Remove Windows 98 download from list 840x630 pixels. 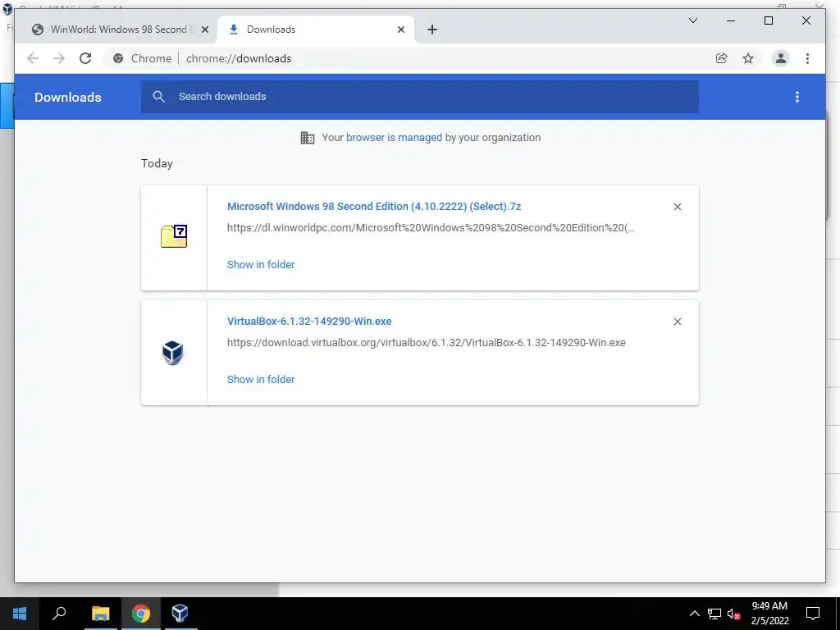coord(677,207)
